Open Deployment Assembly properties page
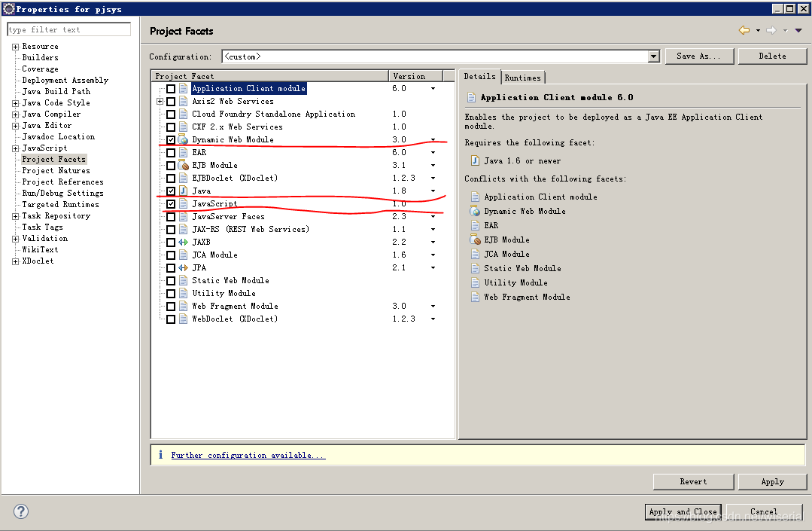 (65, 80)
